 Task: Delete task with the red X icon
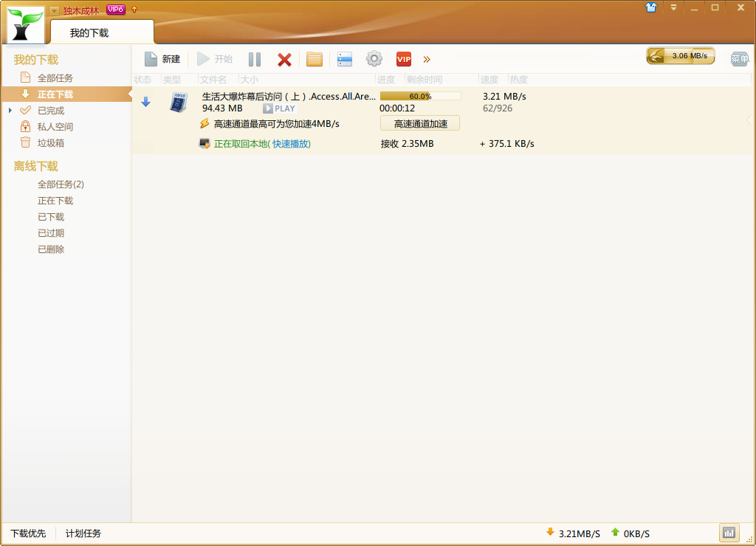coord(284,60)
